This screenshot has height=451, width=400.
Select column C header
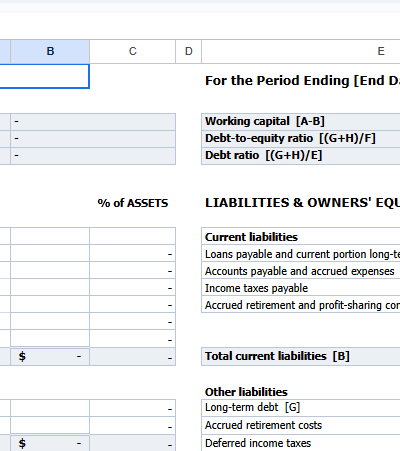133,51
